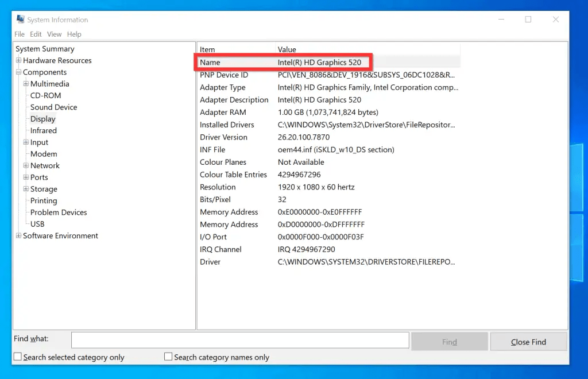The height and width of the screenshot is (379, 588).
Task: Expand the Network category
Action: pos(26,165)
